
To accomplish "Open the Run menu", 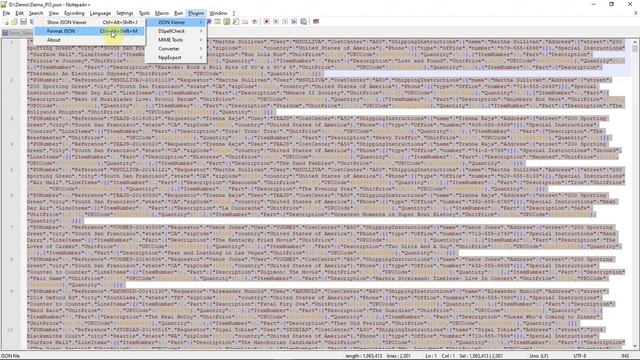I will 178,13.
